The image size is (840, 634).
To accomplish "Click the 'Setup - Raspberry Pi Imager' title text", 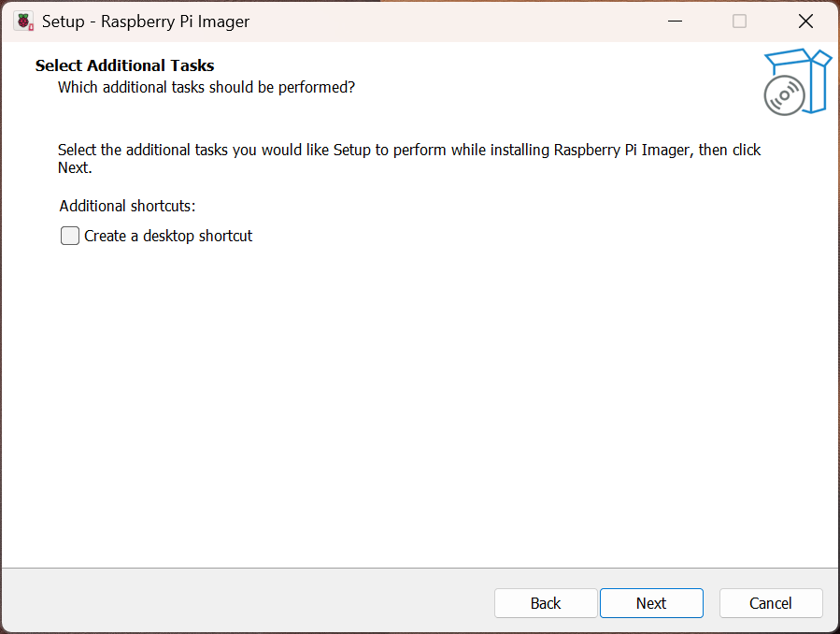I will (x=146, y=22).
